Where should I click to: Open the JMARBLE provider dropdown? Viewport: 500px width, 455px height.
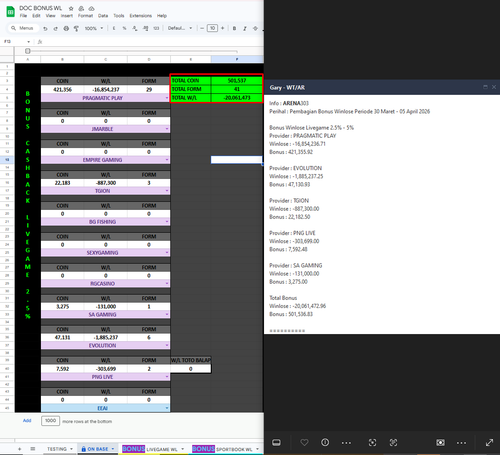pyautogui.click(x=167, y=129)
